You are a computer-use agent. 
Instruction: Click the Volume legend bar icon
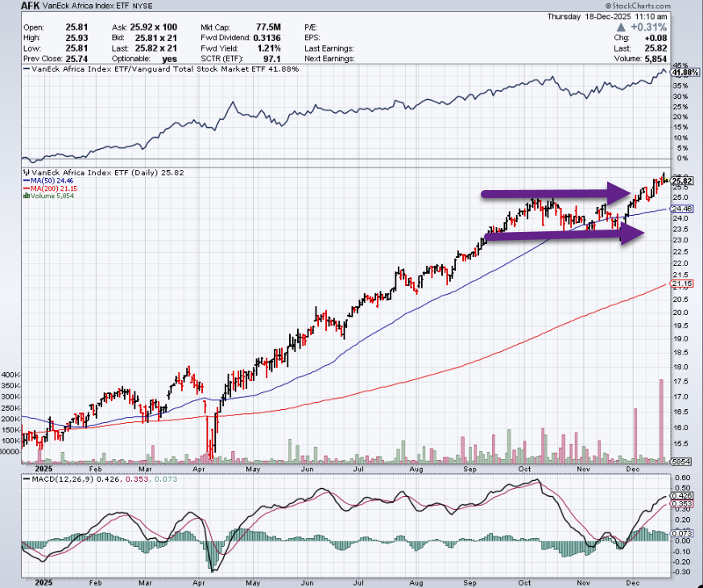coord(25,196)
